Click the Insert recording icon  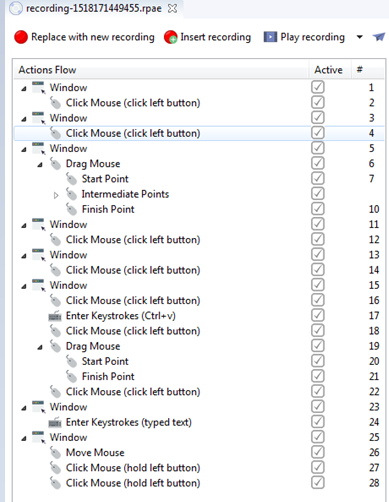[170, 37]
